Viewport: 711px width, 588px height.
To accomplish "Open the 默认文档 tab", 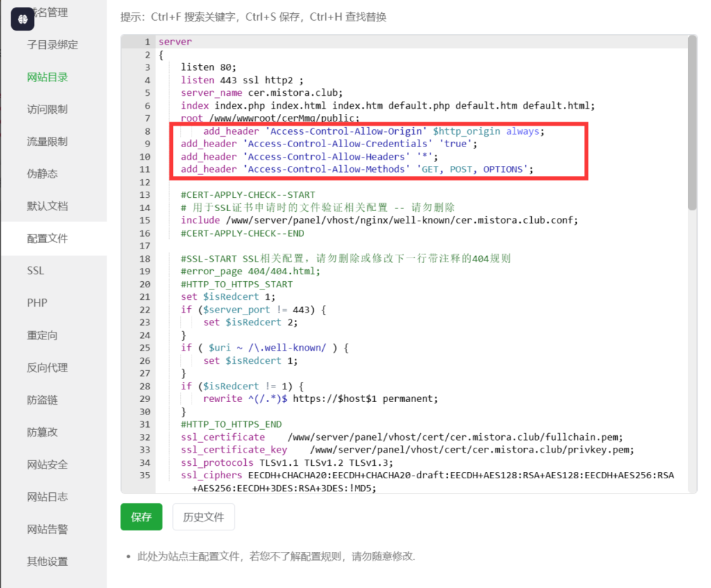I will tap(47, 206).
